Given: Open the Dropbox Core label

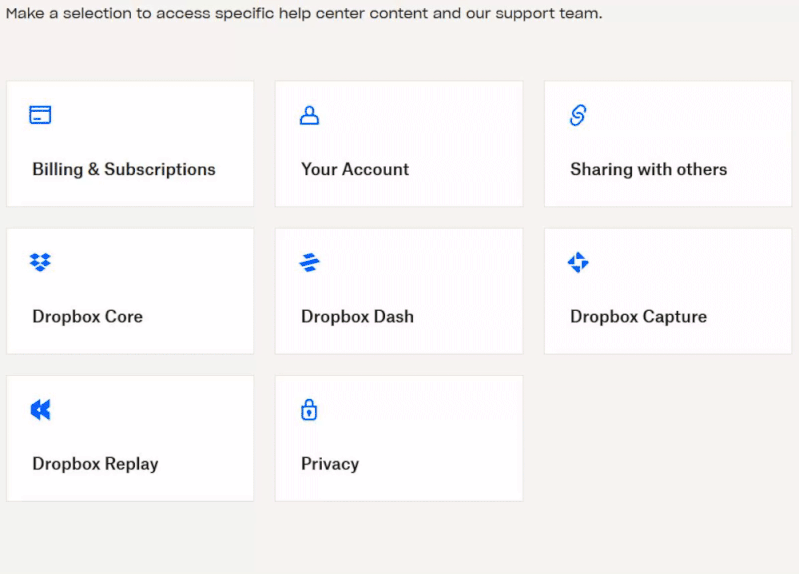Looking at the screenshot, I should click(87, 317).
